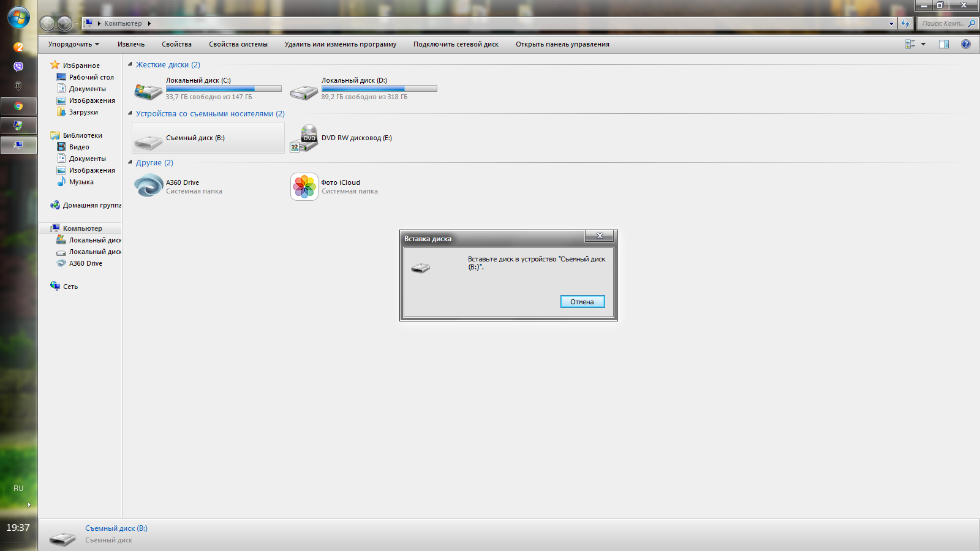Click the Windows Start orb
This screenshot has width=980, height=551.
pyautogui.click(x=18, y=17)
